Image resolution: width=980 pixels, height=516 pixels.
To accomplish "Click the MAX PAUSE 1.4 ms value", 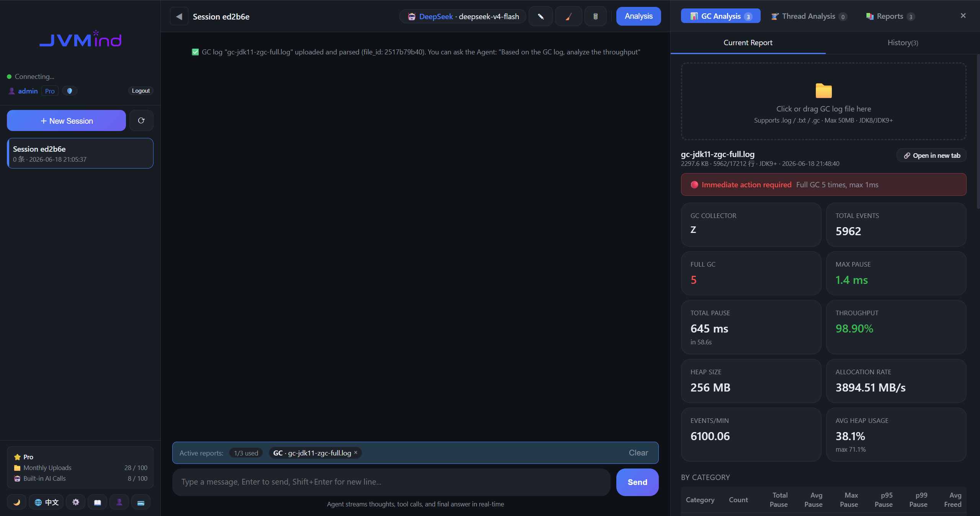I will (851, 280).
